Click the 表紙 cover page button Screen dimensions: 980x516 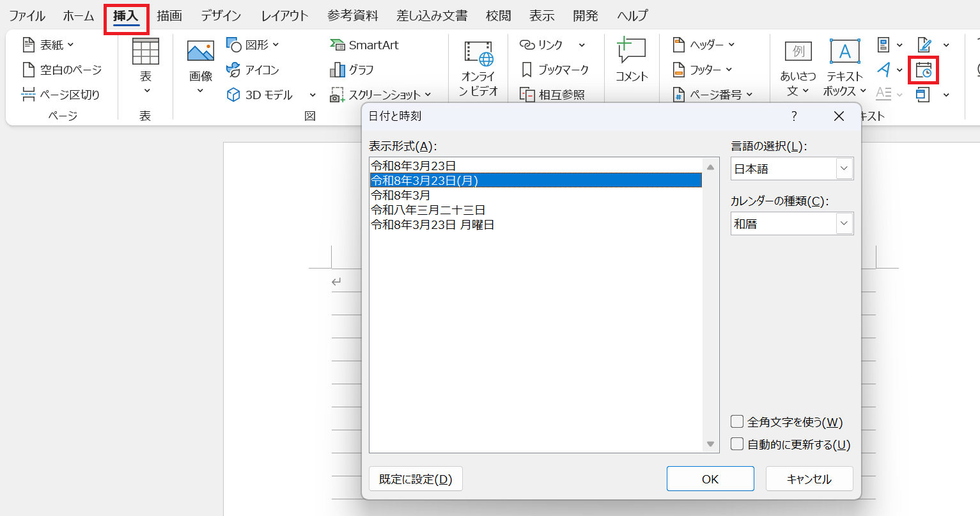(49, 45)
